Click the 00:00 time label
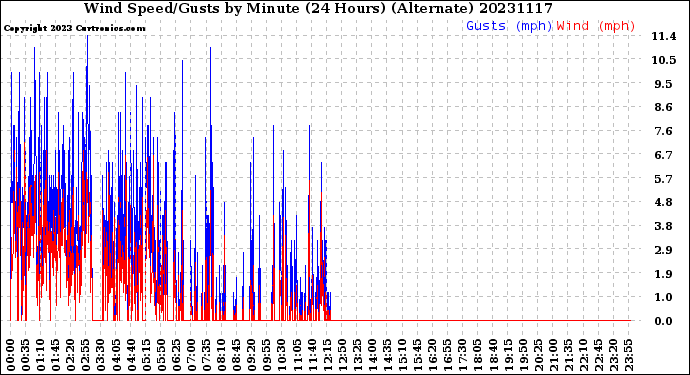The image size is (690, 375). 11,356
